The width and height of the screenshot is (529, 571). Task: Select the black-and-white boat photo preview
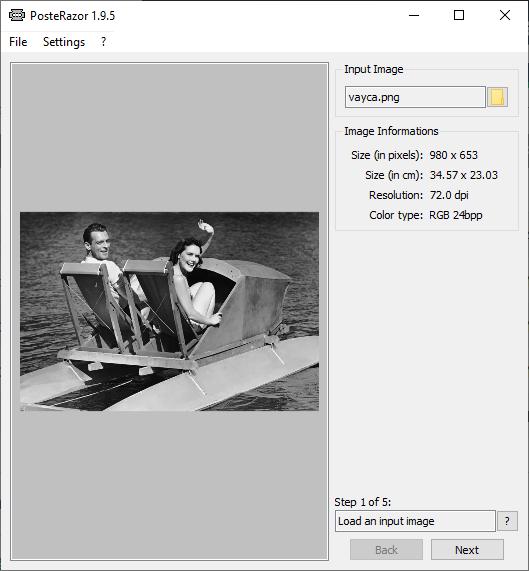pyautogui.click(x=169, y=311)
